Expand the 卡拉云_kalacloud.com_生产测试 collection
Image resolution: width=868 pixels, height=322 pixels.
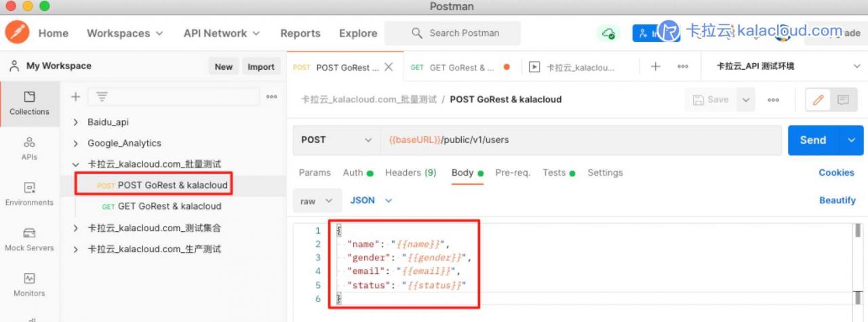click(x=76, y=249)
